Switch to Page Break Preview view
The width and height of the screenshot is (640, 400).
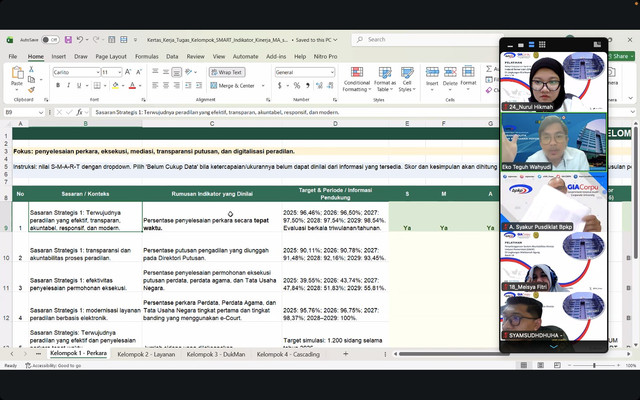pos(557,365)
